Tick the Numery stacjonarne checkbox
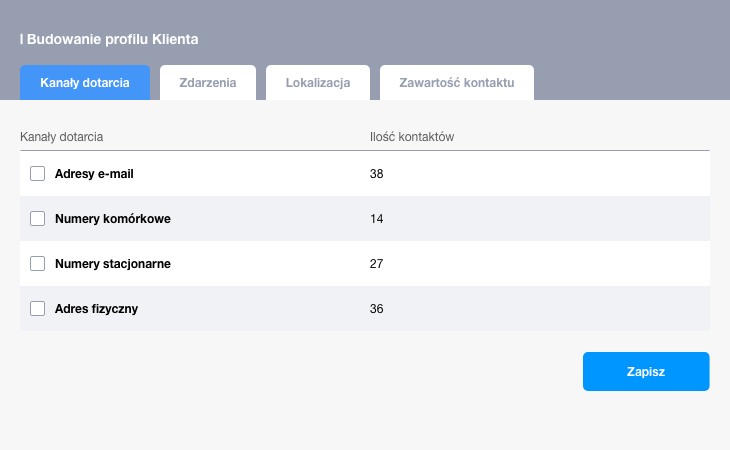 click(x=38, y=263)
